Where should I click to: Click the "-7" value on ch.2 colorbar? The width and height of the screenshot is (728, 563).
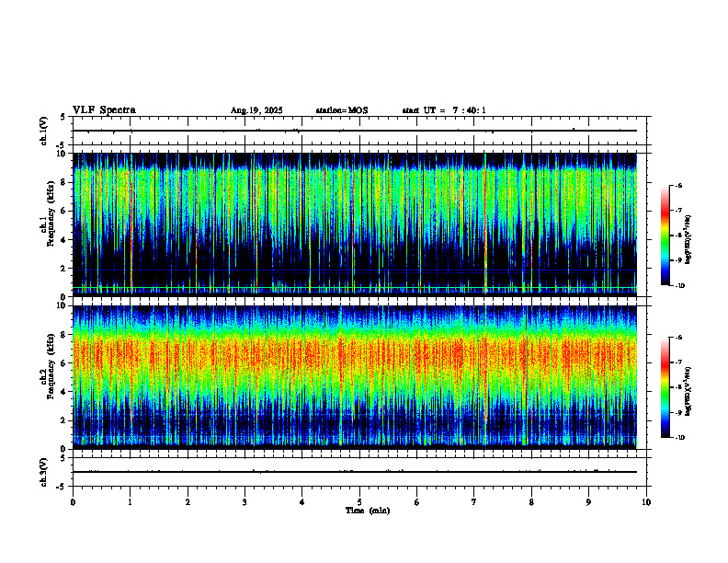coord(678,362)
